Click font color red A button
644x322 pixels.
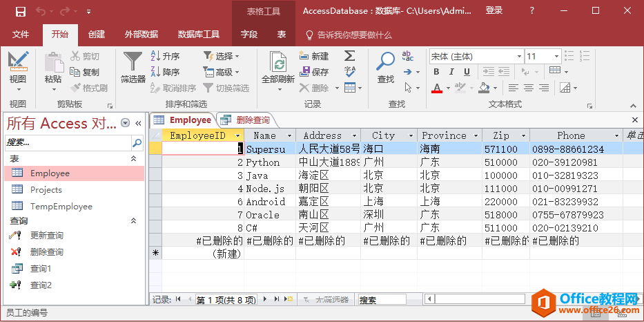tap(437, 88)
